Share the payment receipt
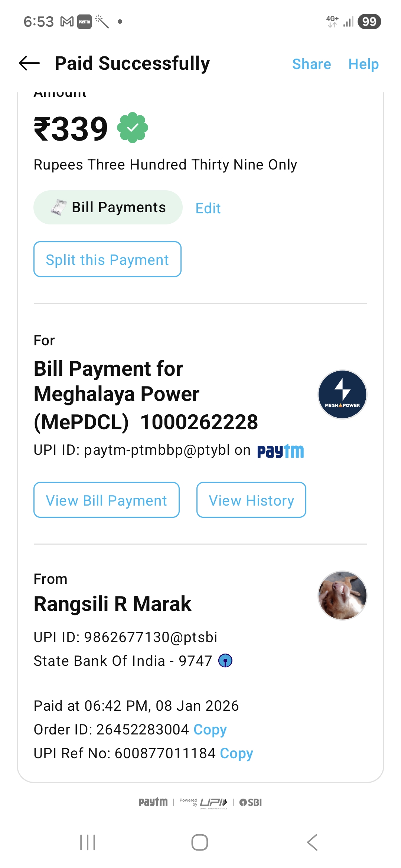Image resolution: width=401 pixels, height=868 pixels. [x=311, y=64]
